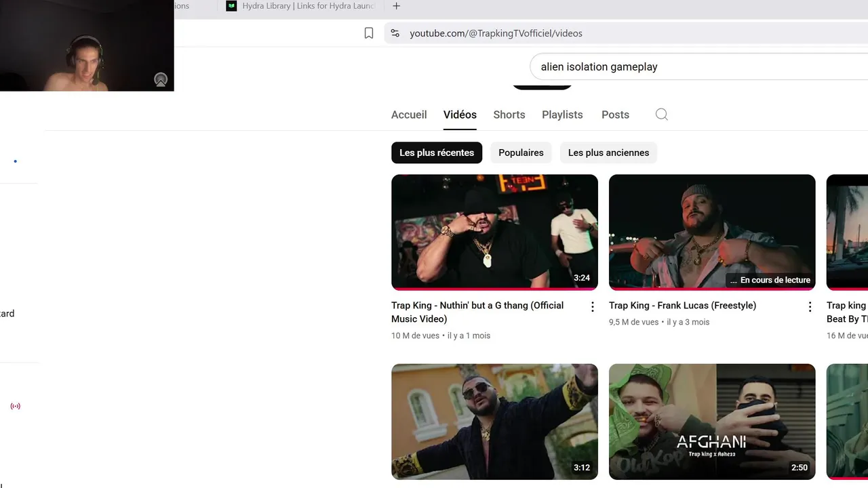Image resolution: width=868 pixels, height=488 pixels.
Task: Play the Nuthin' but a G thang thumbnail
Action: 494,232
